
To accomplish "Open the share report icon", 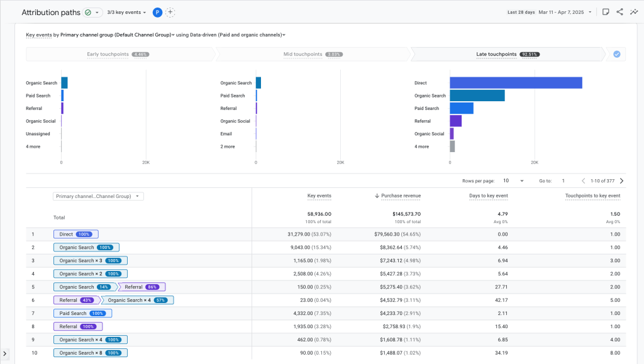I will (x=619, y=12).
